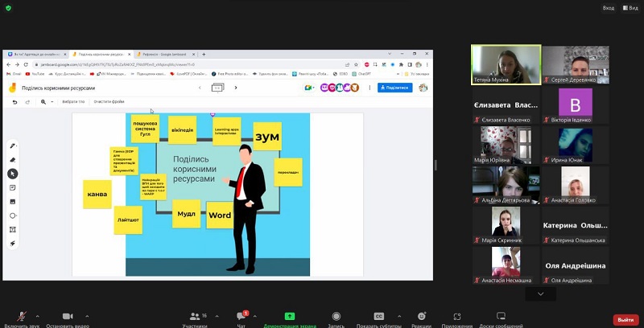The width and height of the screenshot is (644, 328).
Task: Expand chat options arrow
Action: click(x=254, y=316)
